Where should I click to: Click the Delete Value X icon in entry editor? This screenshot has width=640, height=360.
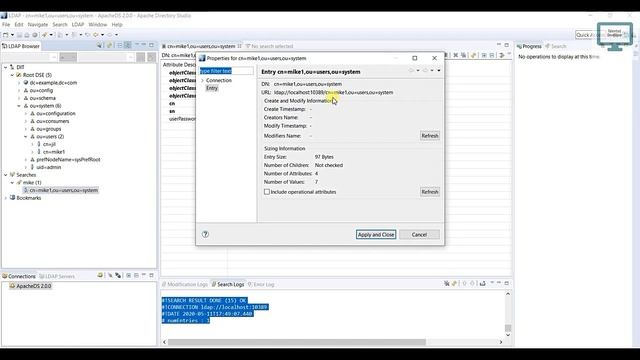pyautogui.click(x=456, y=55)
